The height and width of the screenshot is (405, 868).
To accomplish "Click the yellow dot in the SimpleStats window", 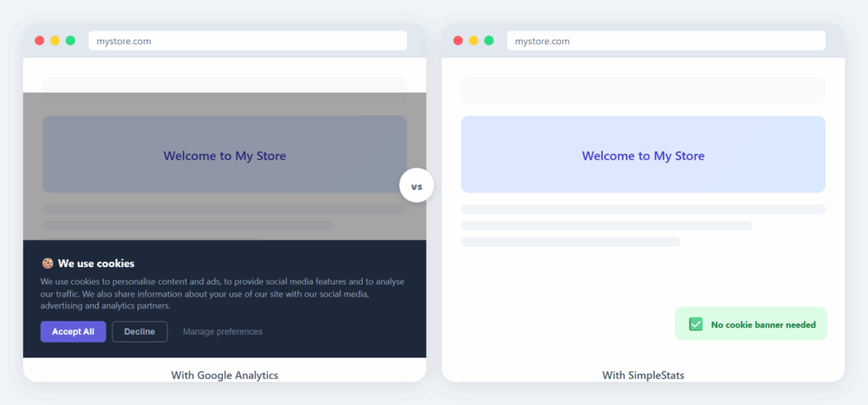I will tap(473, 41).
